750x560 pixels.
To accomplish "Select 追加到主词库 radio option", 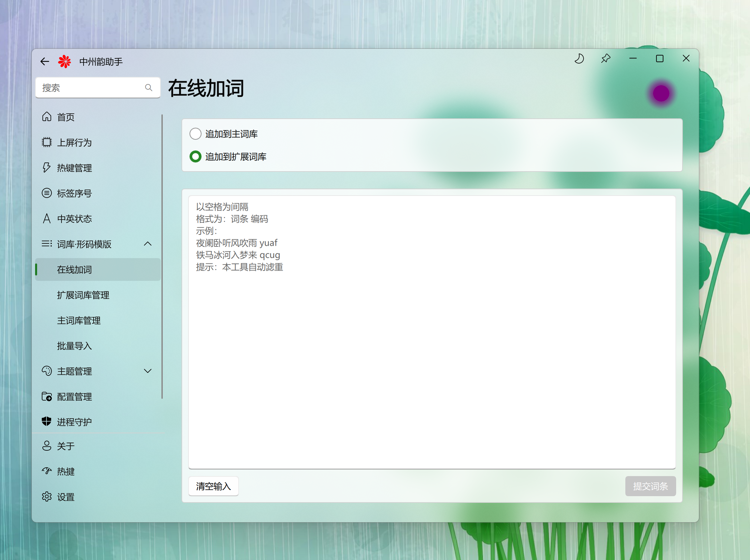I will pyautogui.click(x=196, y=134).
